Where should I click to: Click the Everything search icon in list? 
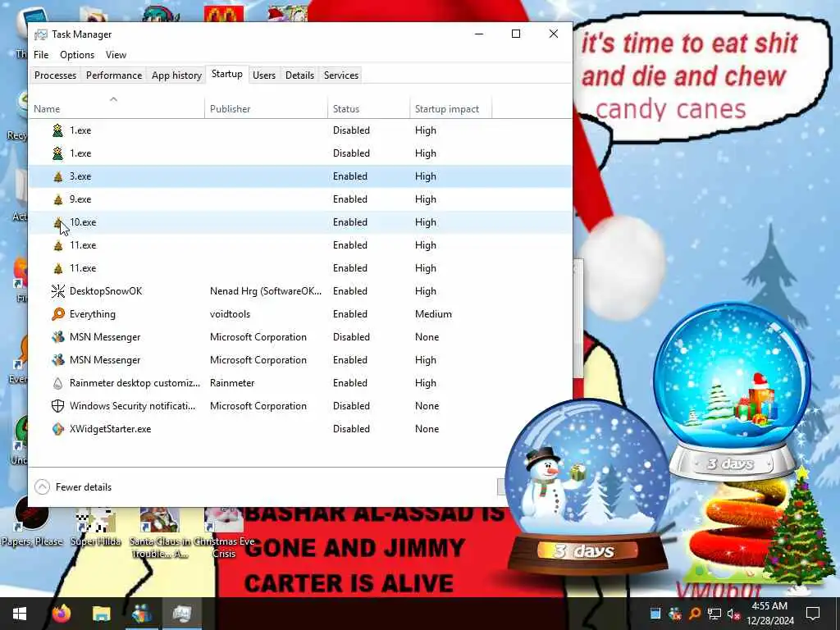[58, 314]
